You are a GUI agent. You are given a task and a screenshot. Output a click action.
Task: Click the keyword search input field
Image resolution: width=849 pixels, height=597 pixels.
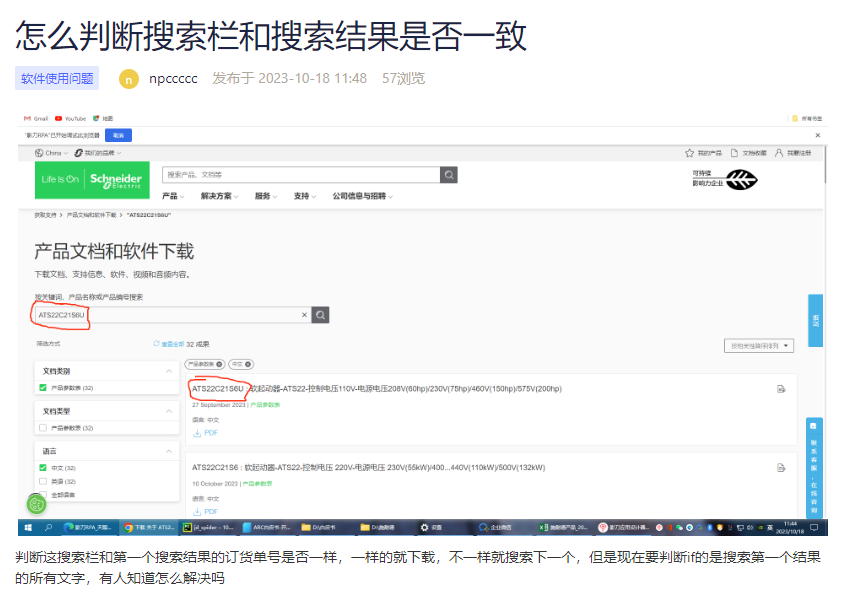click(x=190, y=315)
